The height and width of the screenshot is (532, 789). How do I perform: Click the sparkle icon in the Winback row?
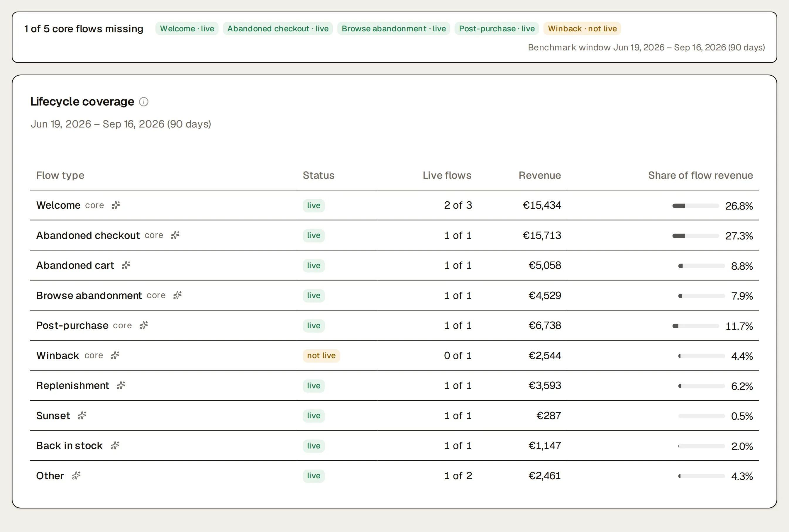(x=116, y=355)
